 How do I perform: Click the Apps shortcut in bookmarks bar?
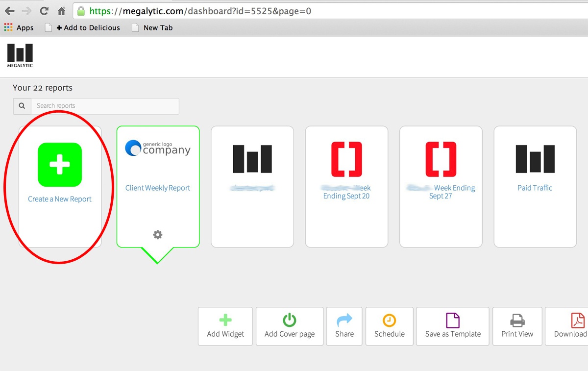click(19, 28)
